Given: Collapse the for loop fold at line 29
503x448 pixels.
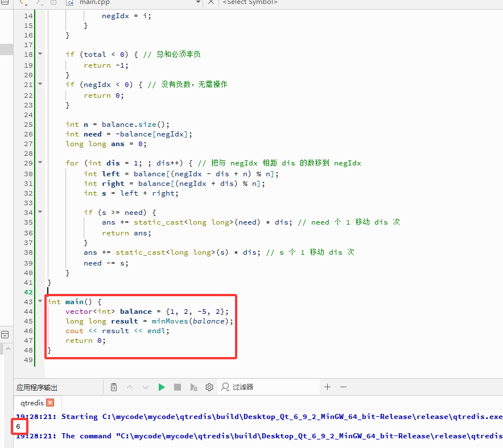Looking at the screenshot, I should pyautogui.click(x=40, y=162).
